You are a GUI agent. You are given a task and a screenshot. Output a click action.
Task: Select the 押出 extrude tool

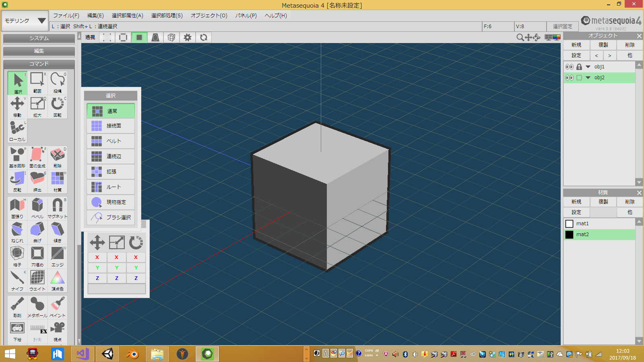tap(37, 182)
